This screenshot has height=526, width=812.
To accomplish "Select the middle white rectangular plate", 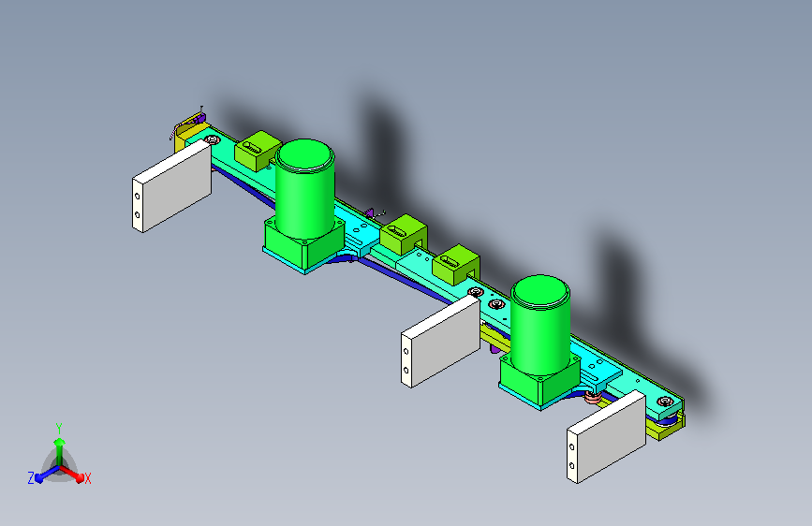I will 441,342.
